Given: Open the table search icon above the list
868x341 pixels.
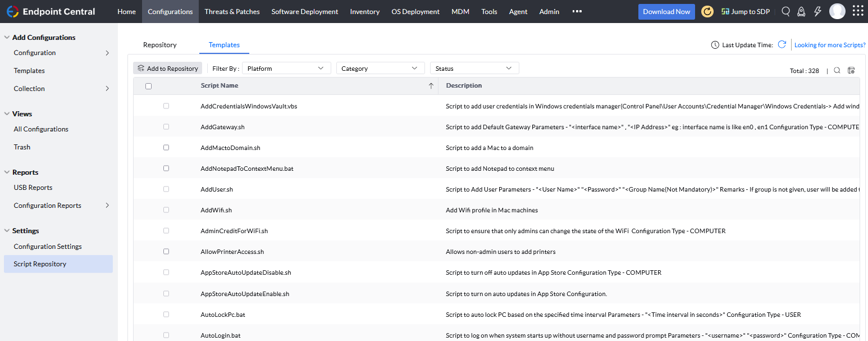Looking at the screenshot, I should pyautogui.click(x=837, y=70).
